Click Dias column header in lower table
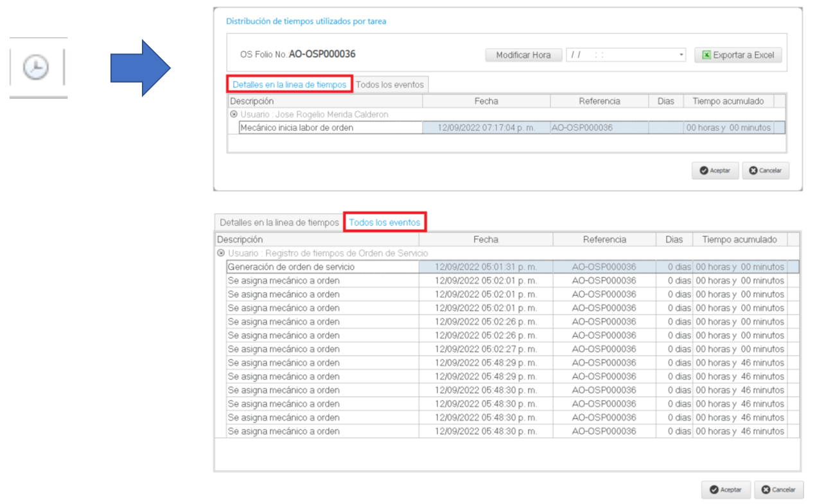Viewport: 815px width, 504px height. click(x=674, y=239)
